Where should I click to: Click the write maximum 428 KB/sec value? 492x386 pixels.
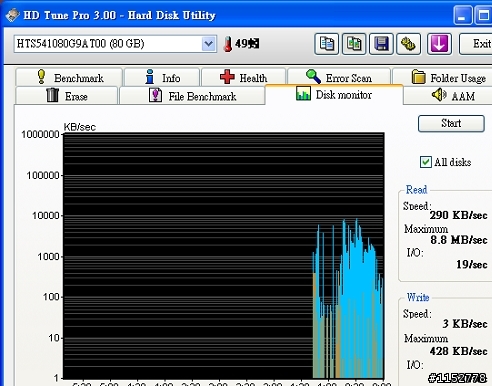pyautogui.click(x=458, y=351)
